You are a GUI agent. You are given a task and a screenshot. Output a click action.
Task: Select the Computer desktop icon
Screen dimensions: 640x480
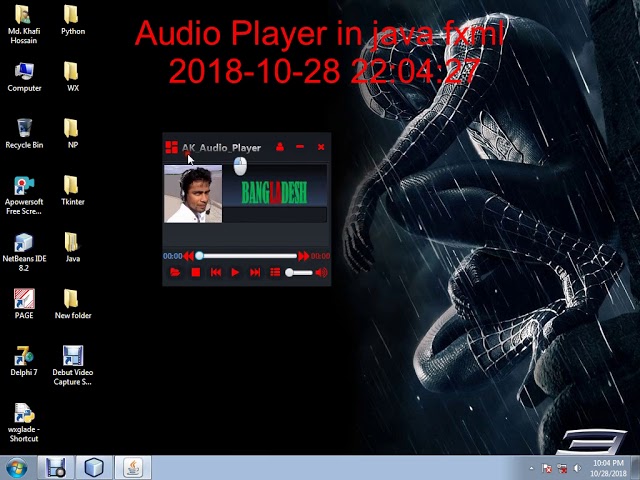[24, 78]
